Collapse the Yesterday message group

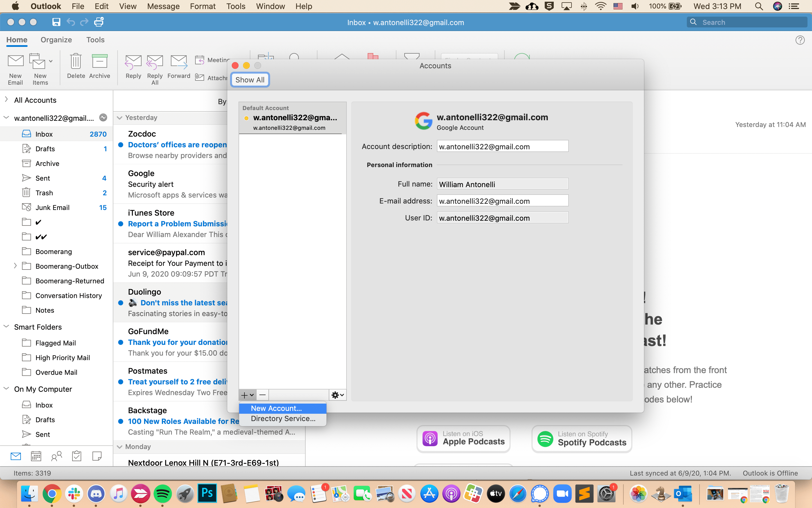[x=120, y=118]
